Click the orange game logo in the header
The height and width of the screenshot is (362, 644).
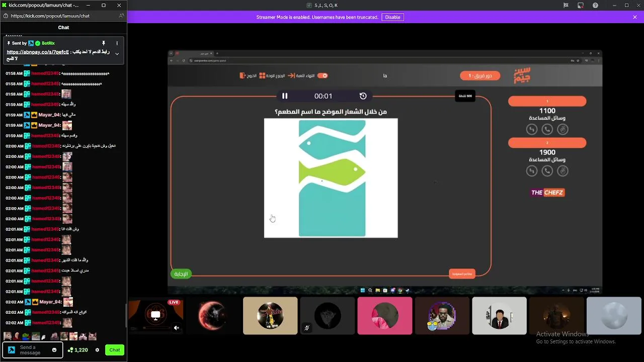(x=522, y=75)
